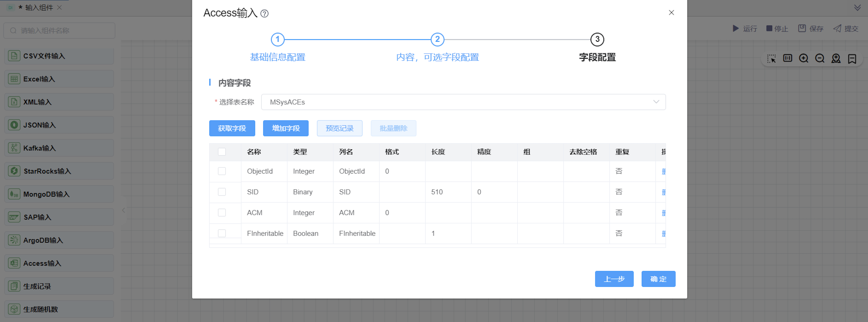The height and width of the screenshot is (322, 868).
Task: Click the Kafka输入 component icon in sidebar
Action: [x=14, y=148]
